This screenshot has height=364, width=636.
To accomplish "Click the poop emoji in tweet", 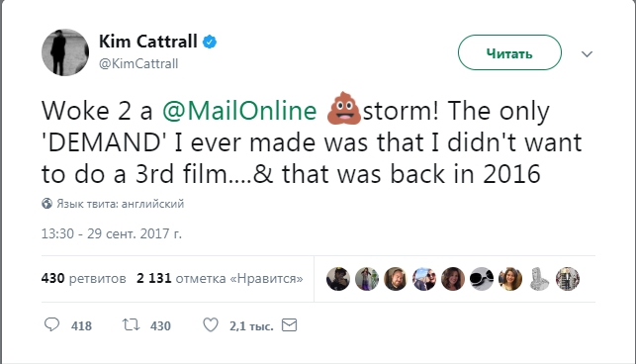I will coord(343,108).
